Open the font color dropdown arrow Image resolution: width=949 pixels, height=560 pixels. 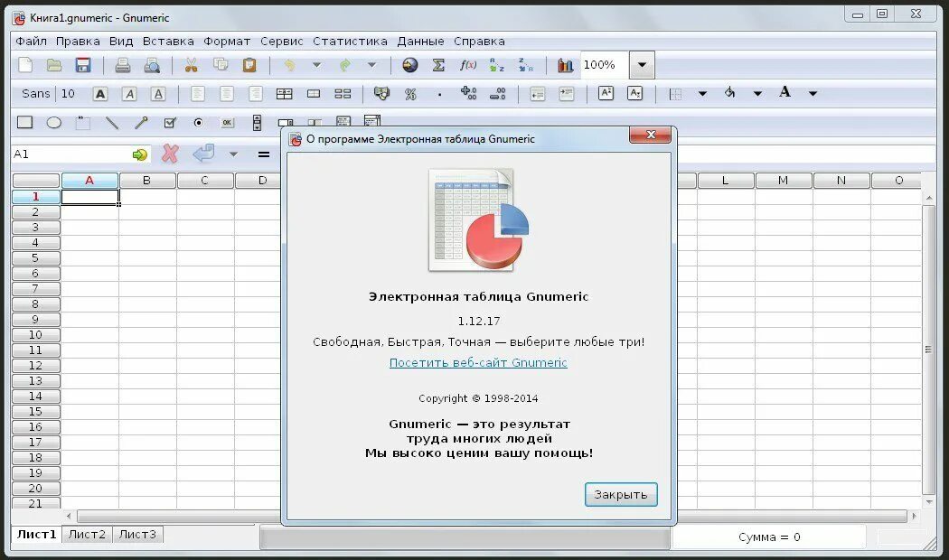pos(813,94)
